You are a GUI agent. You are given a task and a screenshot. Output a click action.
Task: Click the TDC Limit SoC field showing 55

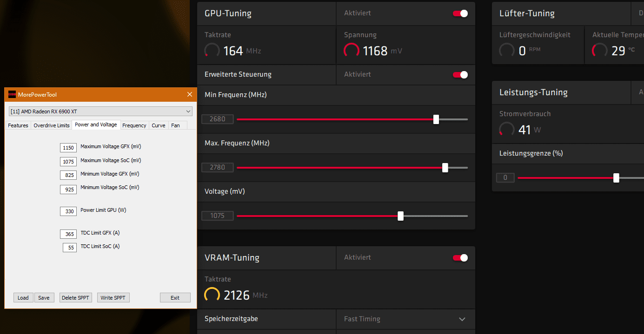point(70,248)
